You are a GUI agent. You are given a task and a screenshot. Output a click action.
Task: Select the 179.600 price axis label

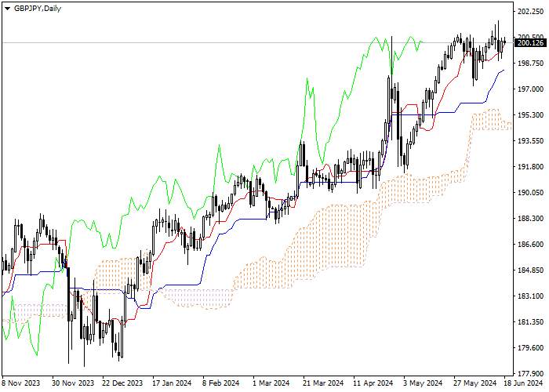[530, 348]
